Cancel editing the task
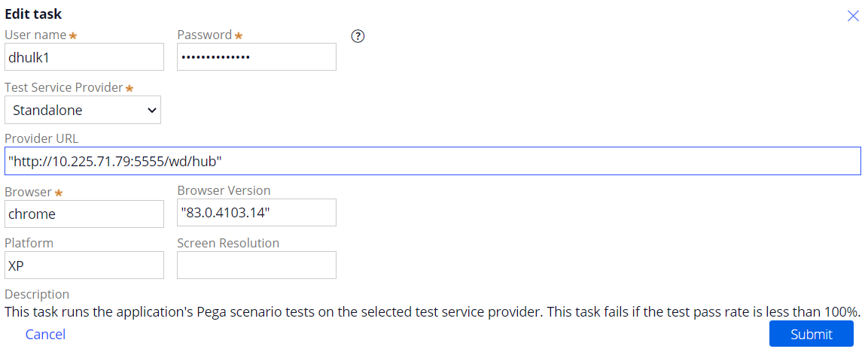Viewport: 868px width, 361px height. point(45,335)
